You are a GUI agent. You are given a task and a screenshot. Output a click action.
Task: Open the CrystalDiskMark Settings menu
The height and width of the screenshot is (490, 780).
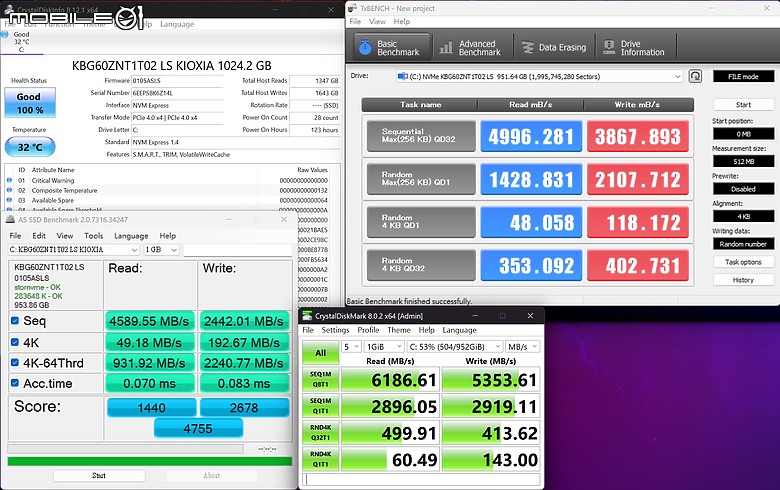(335, 330)
